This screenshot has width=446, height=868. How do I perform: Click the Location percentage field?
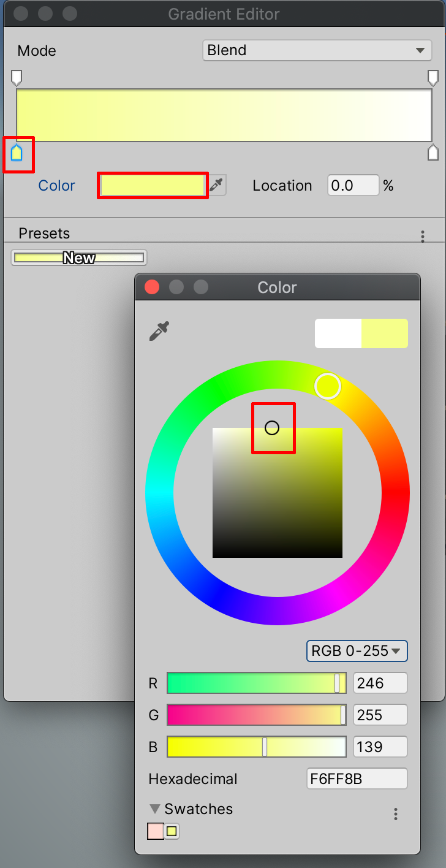[353, 185]
